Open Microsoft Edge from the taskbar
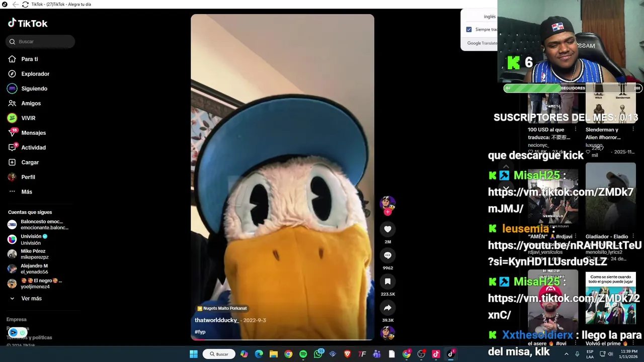644x362 pixels. pyautogui.click(x=259, y=354)
